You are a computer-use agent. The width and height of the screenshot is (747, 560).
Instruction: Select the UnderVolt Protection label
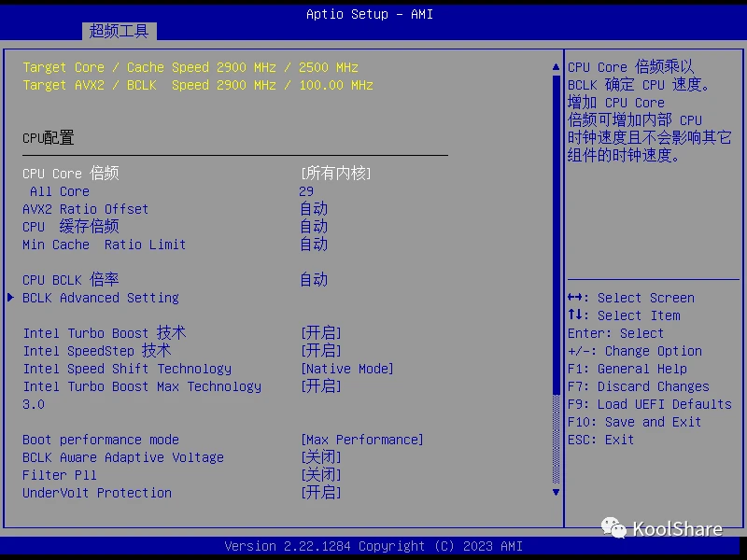click(97, 493)
